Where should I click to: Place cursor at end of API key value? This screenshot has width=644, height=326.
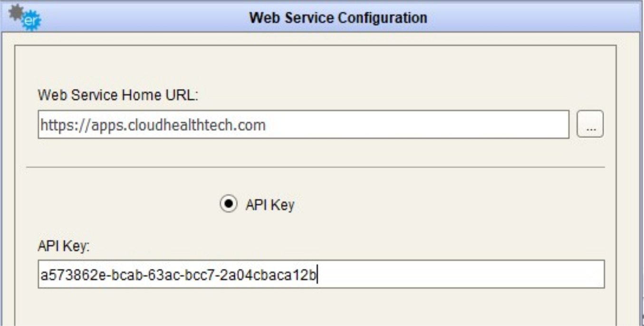[x=317, y=274]
